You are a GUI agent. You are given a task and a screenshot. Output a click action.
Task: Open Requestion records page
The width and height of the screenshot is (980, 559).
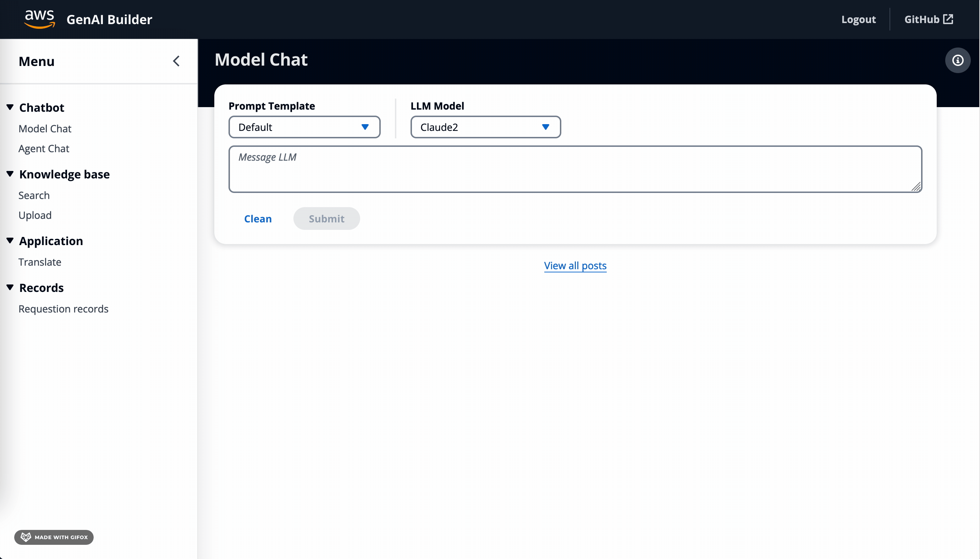coord(64,309)
